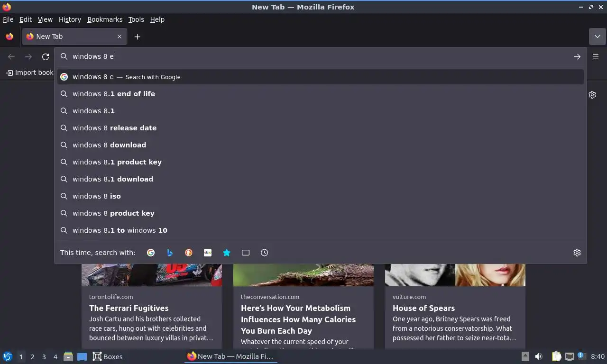
Task: Choose suggestion 'windows 8.1 to windows 10'
Action: [x=321, y=230]
